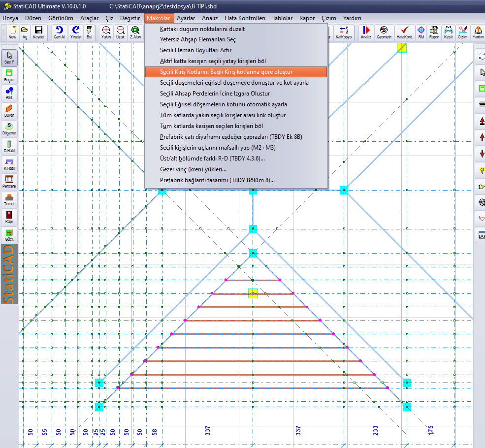The image size is (485, 448).
Task: Choose Yetersiz Ahşap Elemanları Seç
Action: [236, 39]
